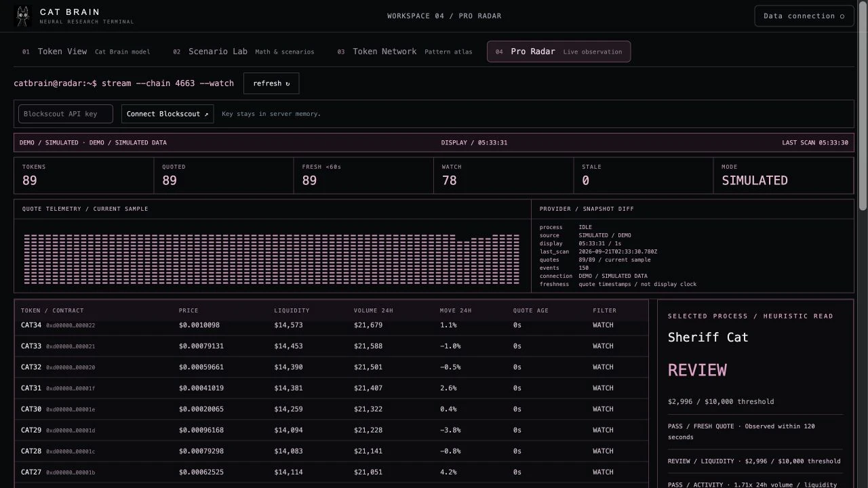Switch to the Token View tab

[86, 52]
